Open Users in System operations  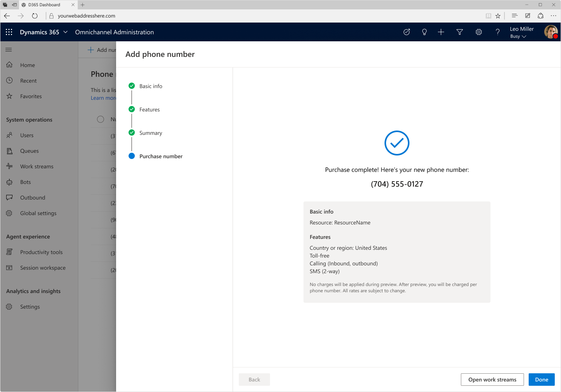39,135
